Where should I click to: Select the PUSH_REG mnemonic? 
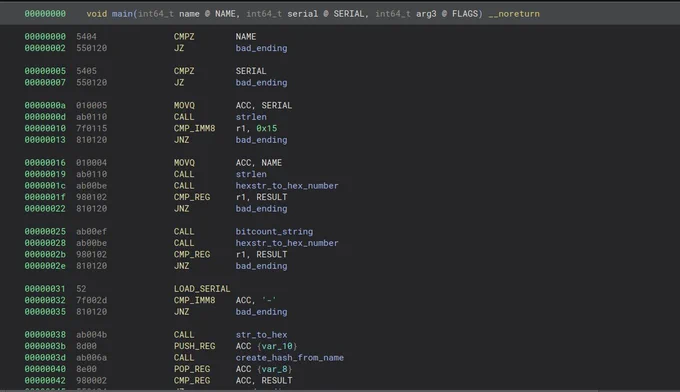[x=194, y=346]
